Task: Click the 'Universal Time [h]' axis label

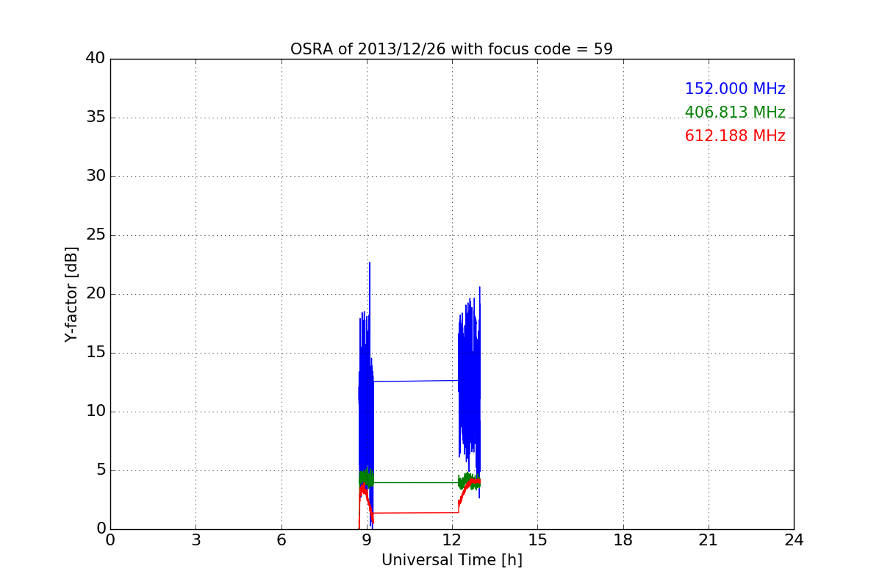Action: (x=451, y=560)
